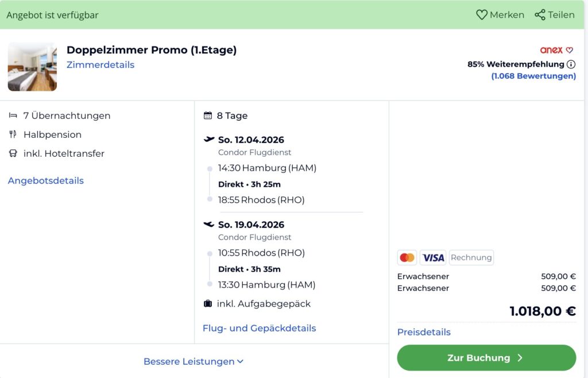View the 1.068 Bewertungen
This screenshot has width=588, height=378.
click(x=535, y=76)
